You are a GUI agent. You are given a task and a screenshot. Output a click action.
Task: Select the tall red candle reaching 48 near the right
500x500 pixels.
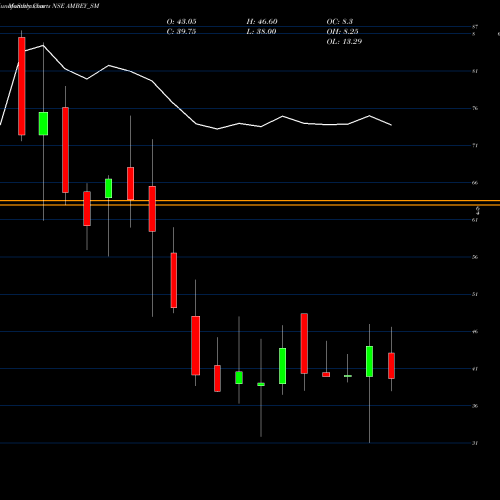(304, 343)
